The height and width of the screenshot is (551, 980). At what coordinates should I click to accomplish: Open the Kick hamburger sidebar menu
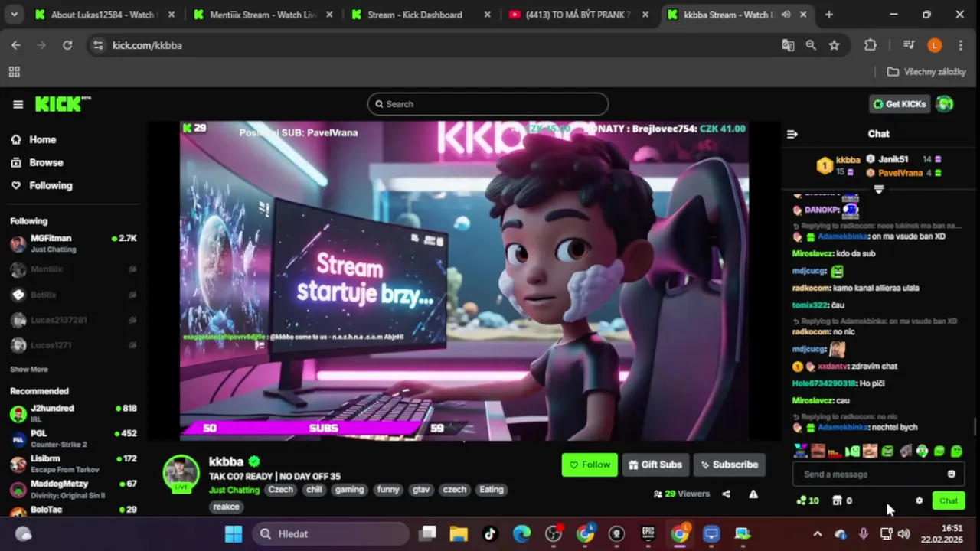(x=18, y=104)
